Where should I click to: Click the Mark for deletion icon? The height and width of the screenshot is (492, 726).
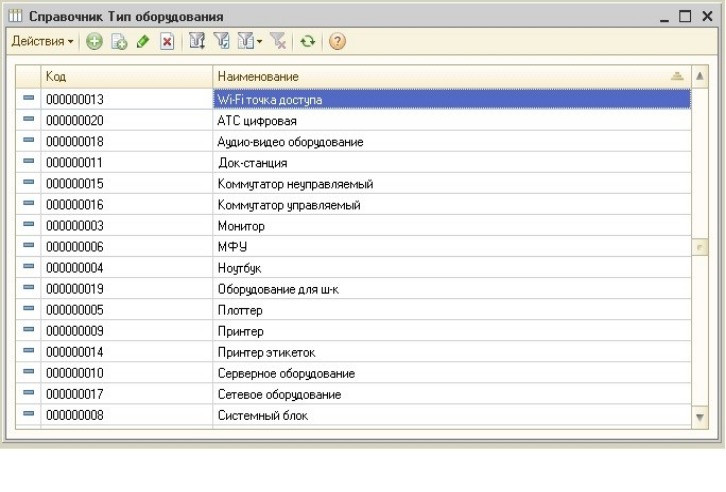pos(167,42)
